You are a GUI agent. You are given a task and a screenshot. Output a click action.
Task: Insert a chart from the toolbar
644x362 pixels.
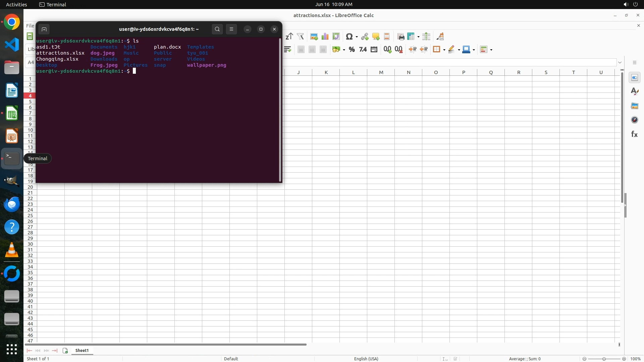point(325,37)
